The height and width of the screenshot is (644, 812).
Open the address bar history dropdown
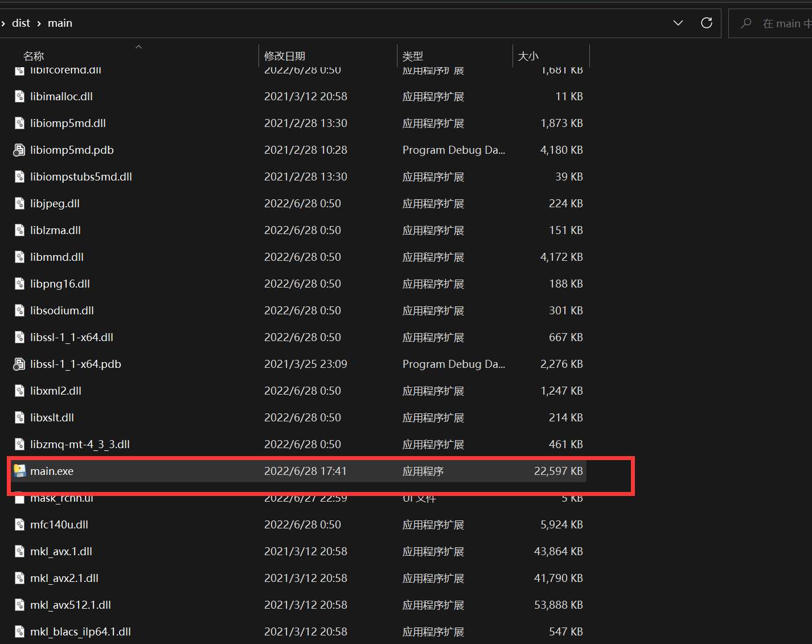point(678,23)
